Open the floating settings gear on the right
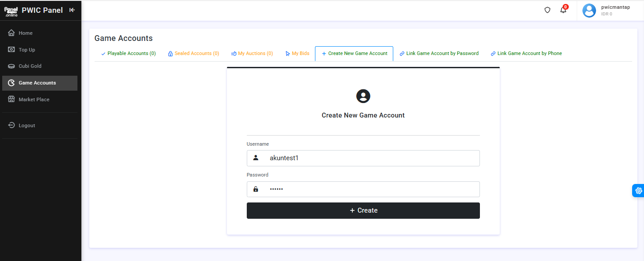The height and width of the screenshot is (261, 644). tap(638, 191)
